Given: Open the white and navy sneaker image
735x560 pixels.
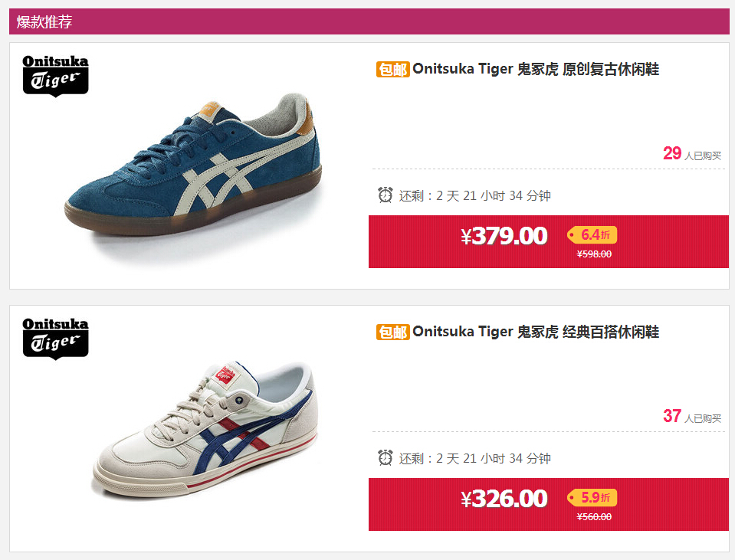Looking at the screenshot, I should coord(205,429).
